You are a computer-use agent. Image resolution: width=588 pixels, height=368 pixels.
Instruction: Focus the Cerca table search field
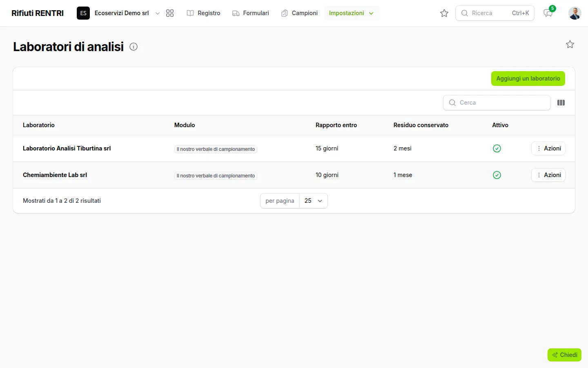click(497, 103)
